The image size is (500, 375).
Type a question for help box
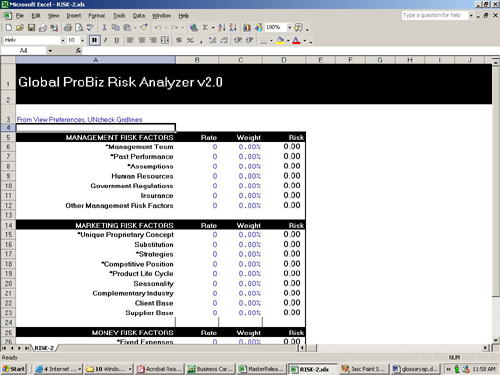435,15
